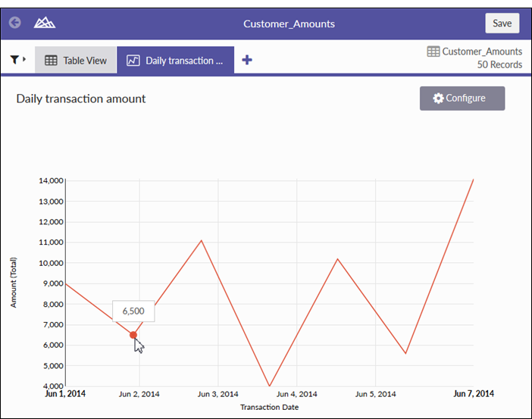Select the Daily transaction tab label
The image size is (532, 419).
coord(184,61)
